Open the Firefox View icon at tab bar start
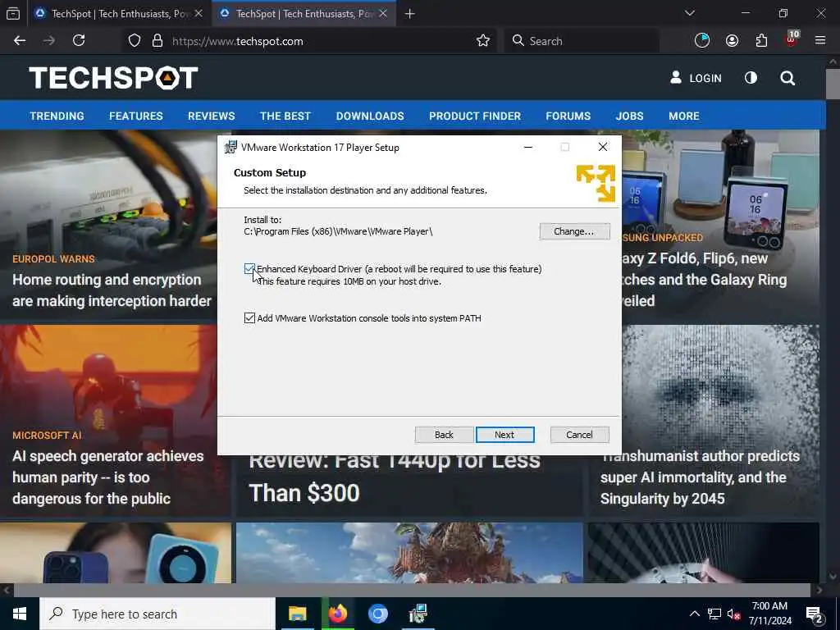 click(13, 14)
